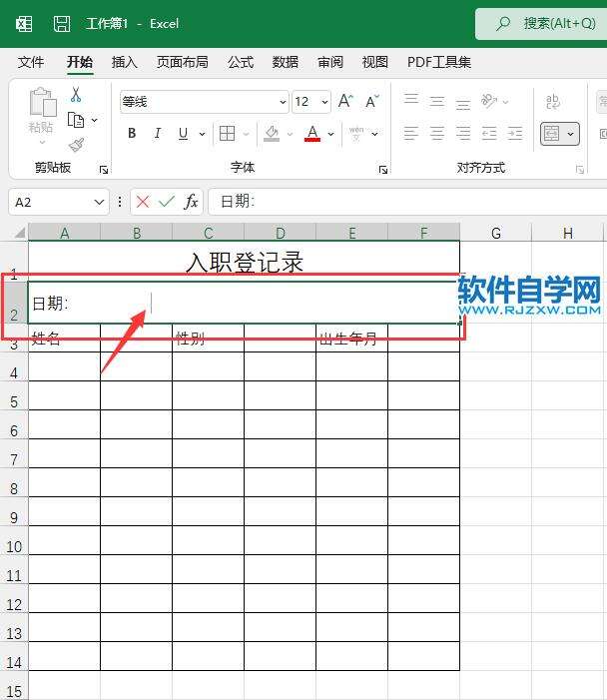Open the Borders dropdown arrow

click(246, 134)
